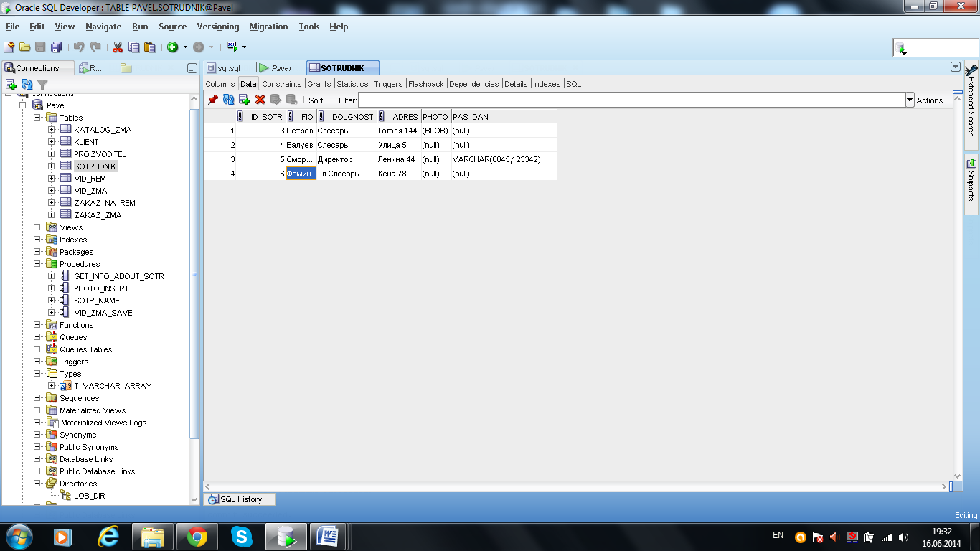
Task: Open the Versioning menu
Action: click(218, 27)
